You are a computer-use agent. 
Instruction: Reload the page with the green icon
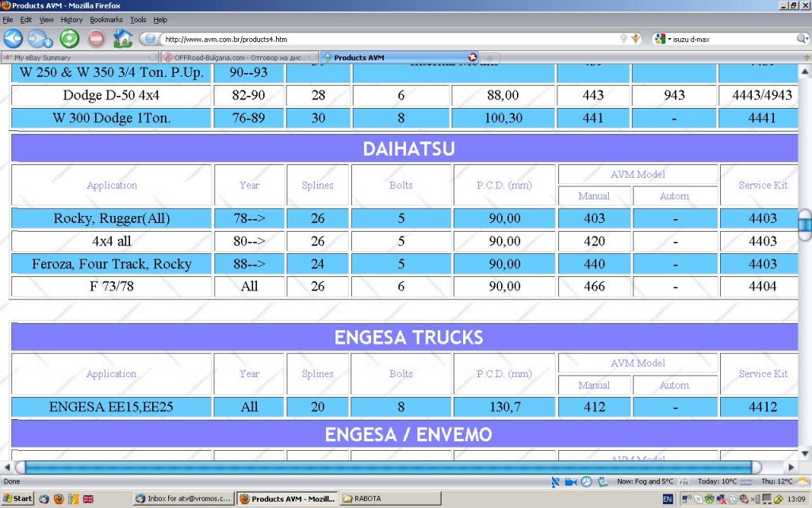point(70,39)
